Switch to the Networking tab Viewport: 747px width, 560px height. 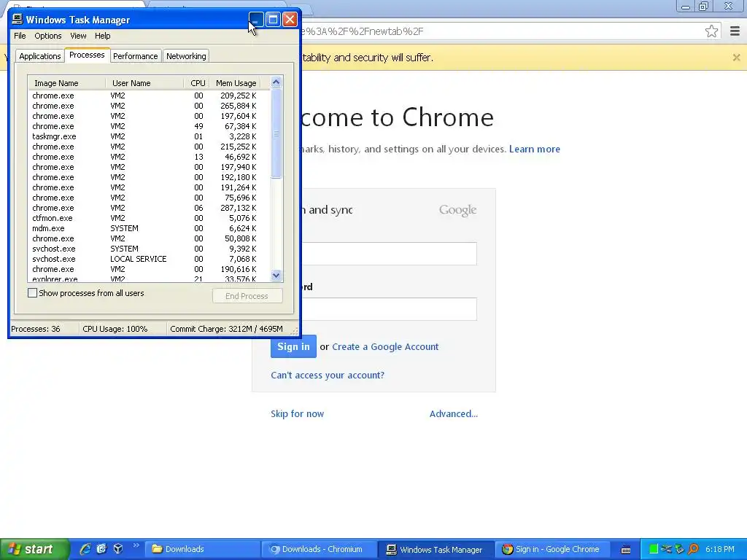186,56
